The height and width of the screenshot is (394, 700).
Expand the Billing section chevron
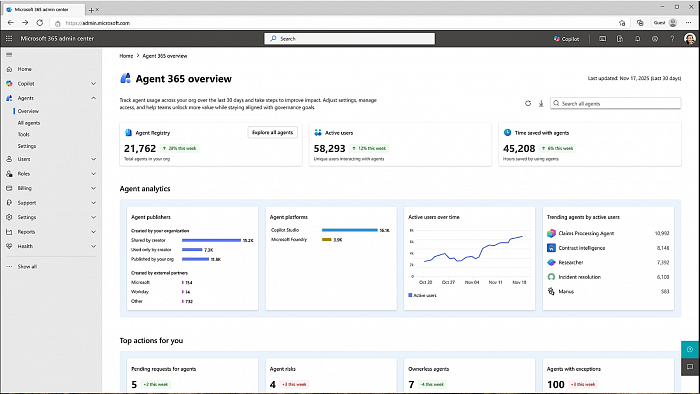pyautogui.click(x=93, y=188)
